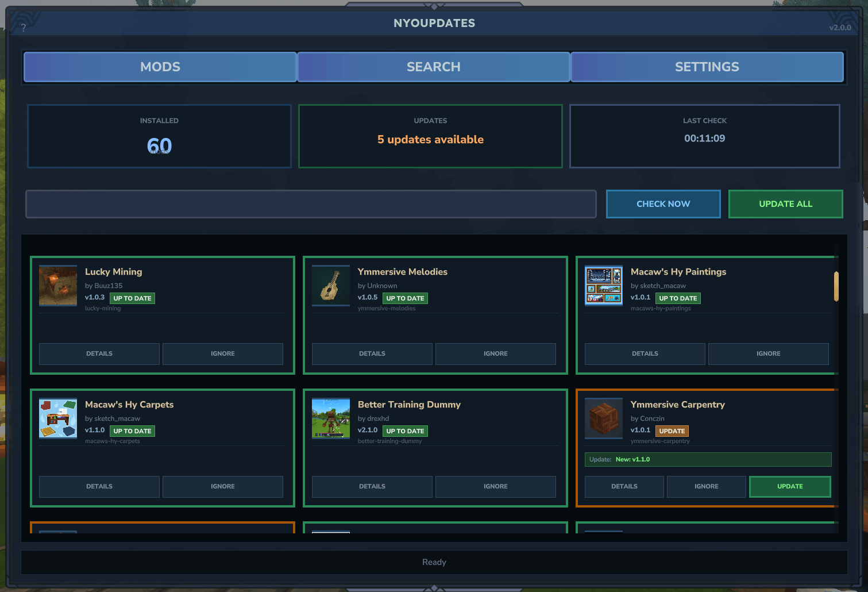Click the mod list scrollbar handle
Image resolution: width=868 pixels, height=592 pixels.
point(836,286)
